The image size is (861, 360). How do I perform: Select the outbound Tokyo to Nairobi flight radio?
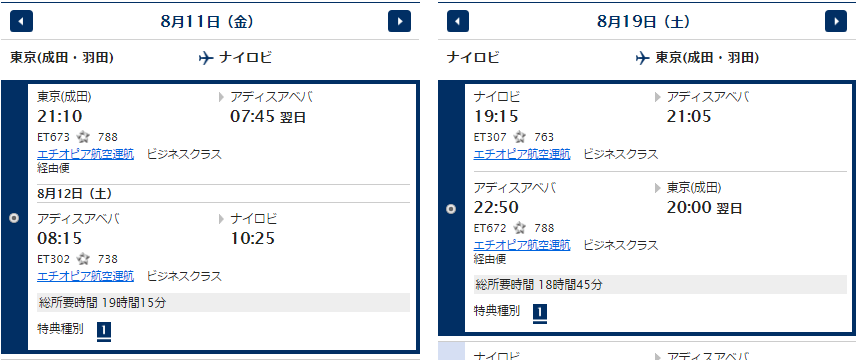point(14,218)
